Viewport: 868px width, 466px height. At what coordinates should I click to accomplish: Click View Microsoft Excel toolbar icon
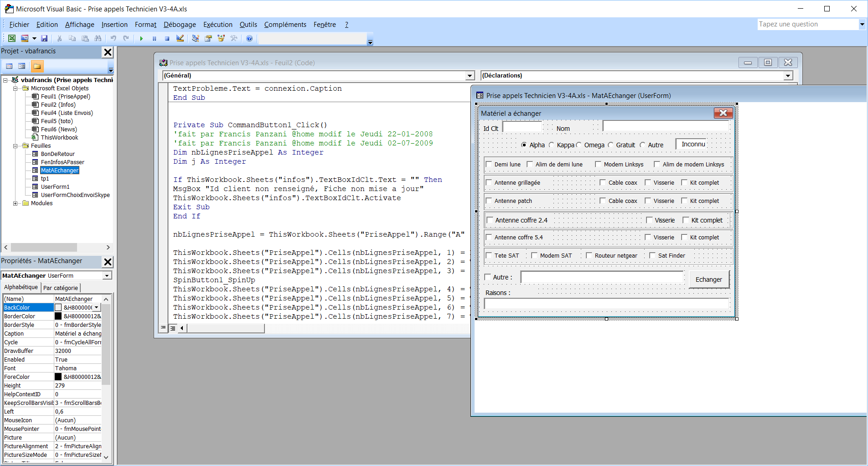click(x=12, y=38)
